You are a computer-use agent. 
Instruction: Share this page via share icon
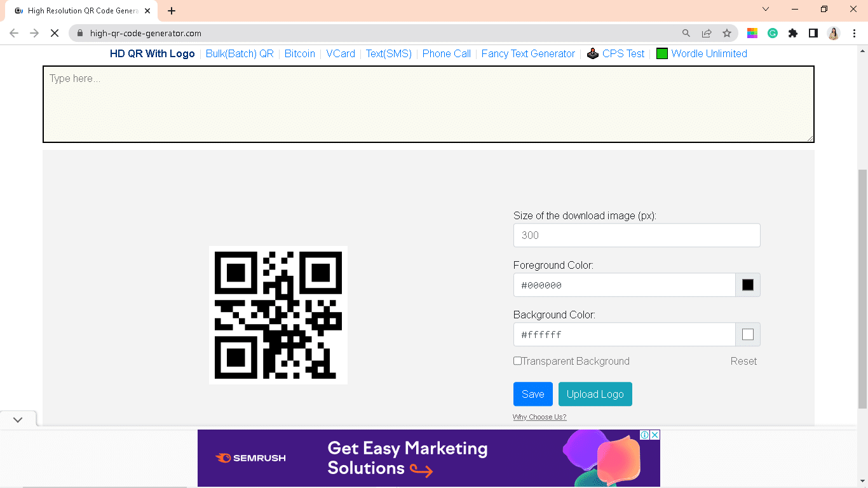click(x=707, y=33)
